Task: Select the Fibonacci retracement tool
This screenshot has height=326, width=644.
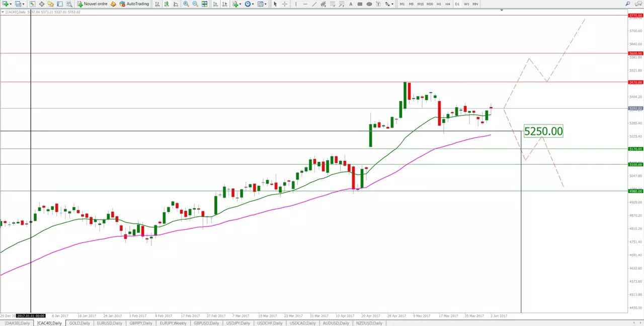Action: (333, 4)
